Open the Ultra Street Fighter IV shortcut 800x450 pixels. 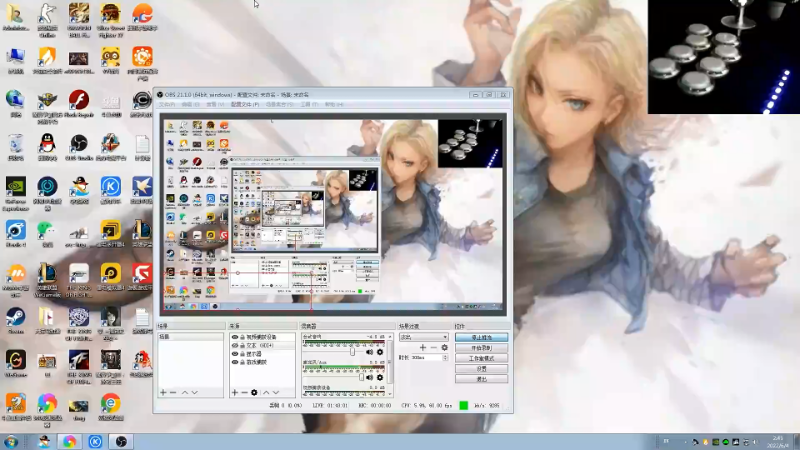[110, 20]
